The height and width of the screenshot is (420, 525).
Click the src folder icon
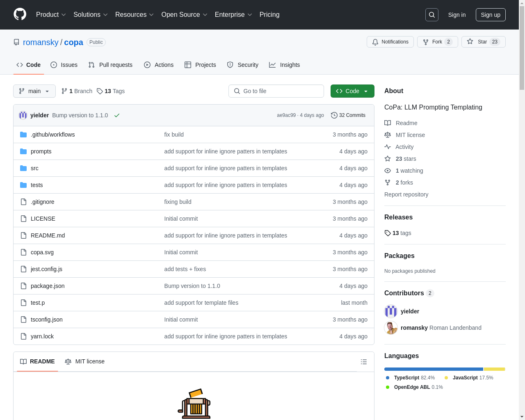point(23,168)
